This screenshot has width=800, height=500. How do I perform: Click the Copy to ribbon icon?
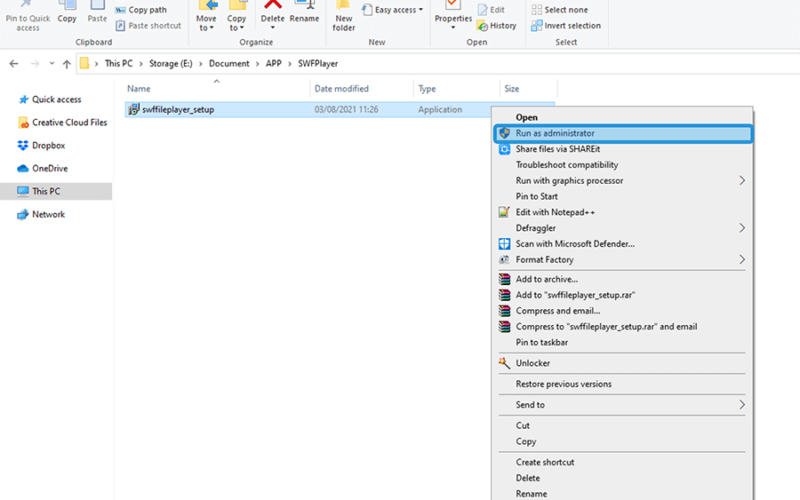click(237, 6)
